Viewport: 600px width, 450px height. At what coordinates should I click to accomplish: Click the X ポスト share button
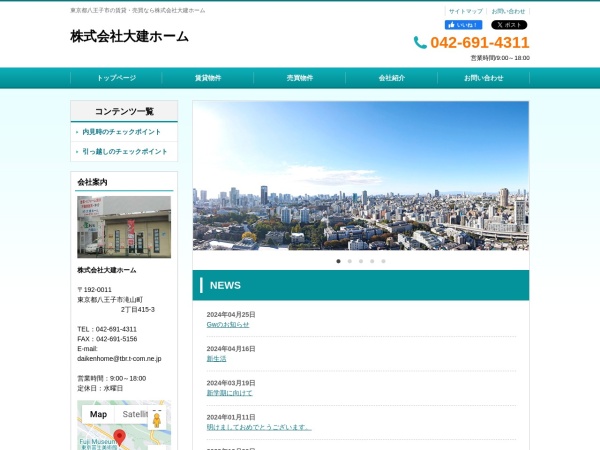click(509, 25)
